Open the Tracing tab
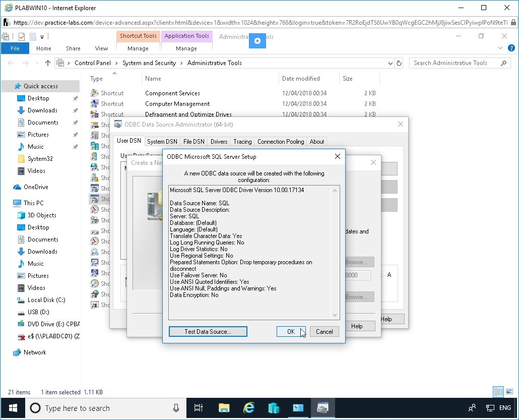519x420 pixels. pyautogui.click(x=242, y=142)
